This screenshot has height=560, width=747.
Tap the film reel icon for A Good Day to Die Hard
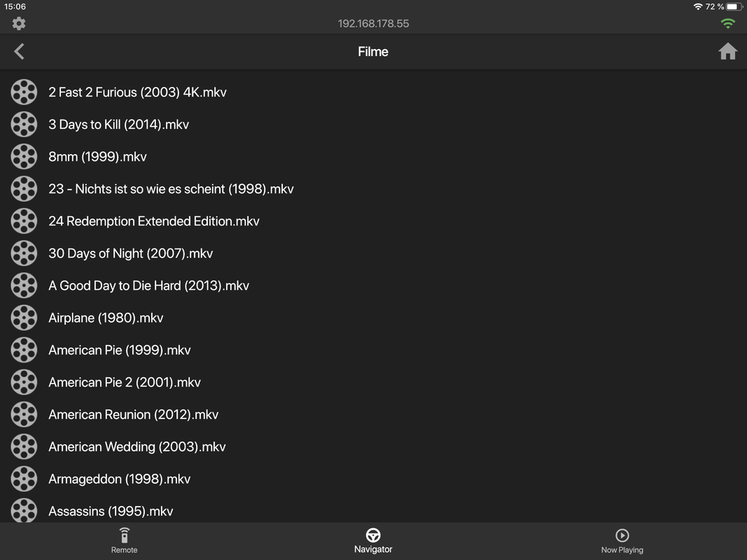pyautogui.click(x=24, y=285)
